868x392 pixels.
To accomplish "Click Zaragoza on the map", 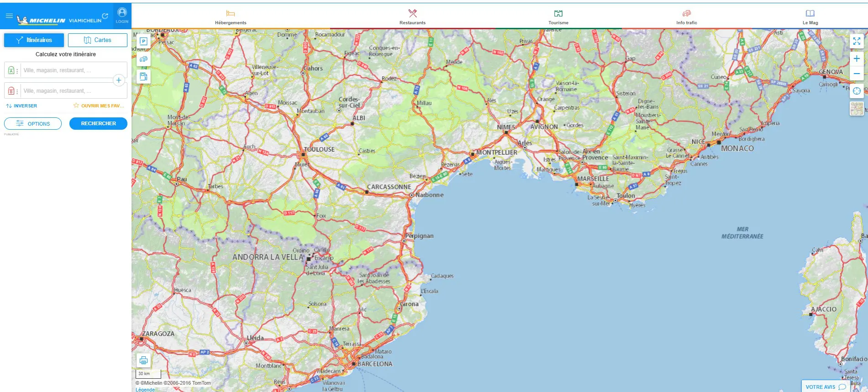I will click(158, 334).
